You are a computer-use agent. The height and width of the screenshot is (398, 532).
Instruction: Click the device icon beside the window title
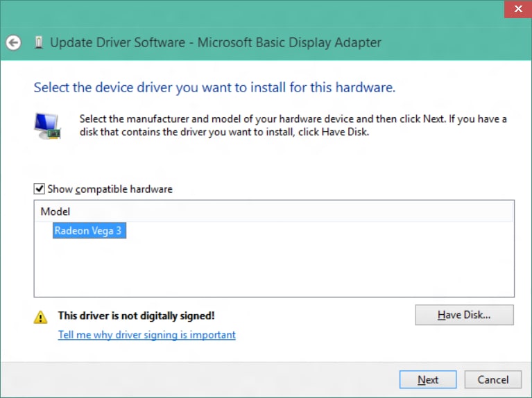[39, 43]
